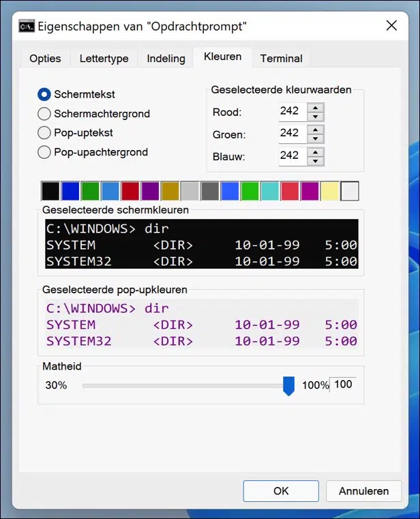Pick the turquoise color swatch
The height and width of the screenshot is (519, 420).
point(270,191)
